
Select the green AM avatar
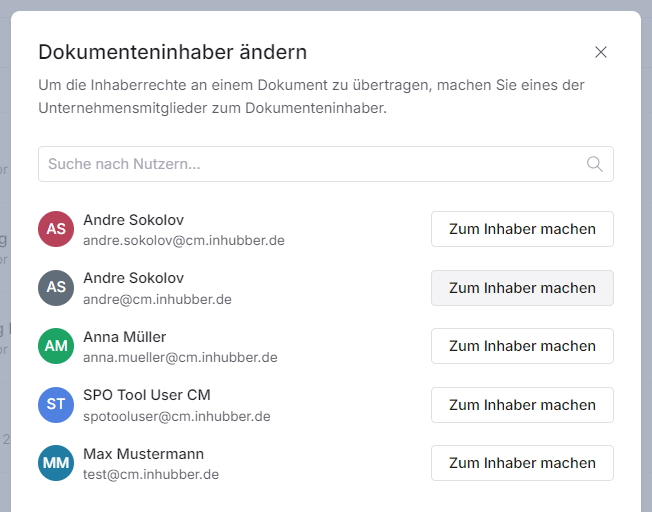point(56,346)
